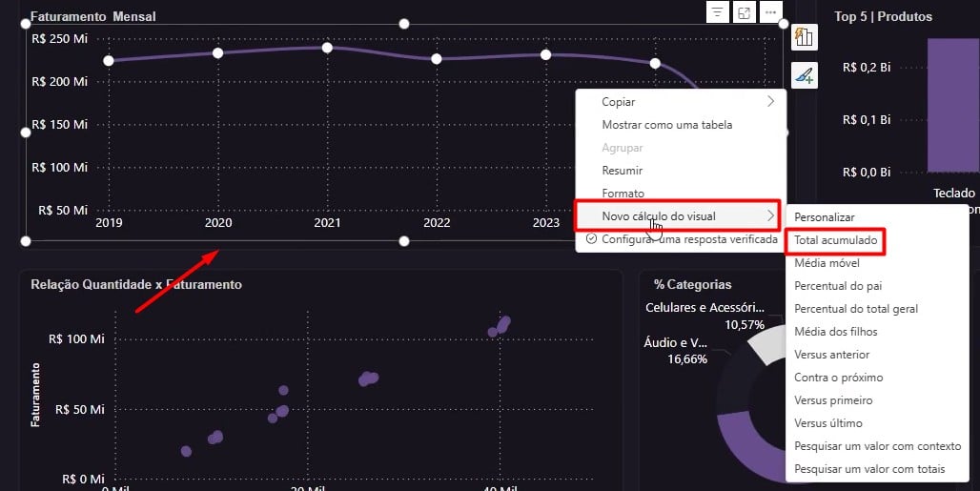Click the 2023 data point on line chart
Image resolution: width=980 pixels, height=491 pixels.
click(x=545, y=55)
